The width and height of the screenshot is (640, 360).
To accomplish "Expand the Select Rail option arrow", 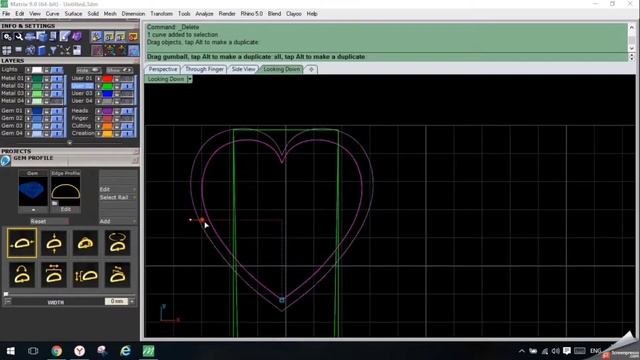I will 134,198.
